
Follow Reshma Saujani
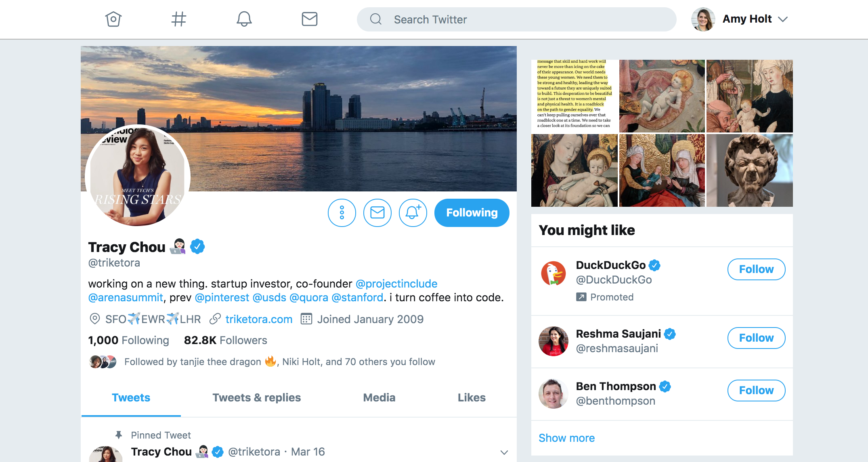click(756, 338)
